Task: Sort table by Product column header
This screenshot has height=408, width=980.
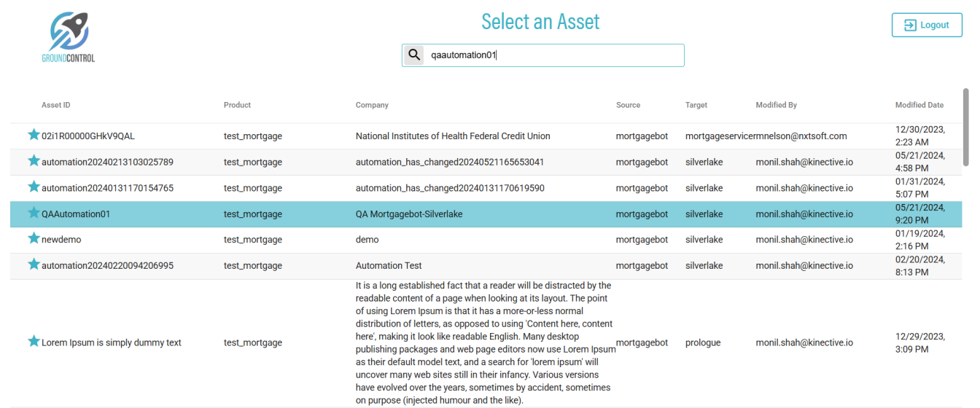Action: tap(237, 105)
